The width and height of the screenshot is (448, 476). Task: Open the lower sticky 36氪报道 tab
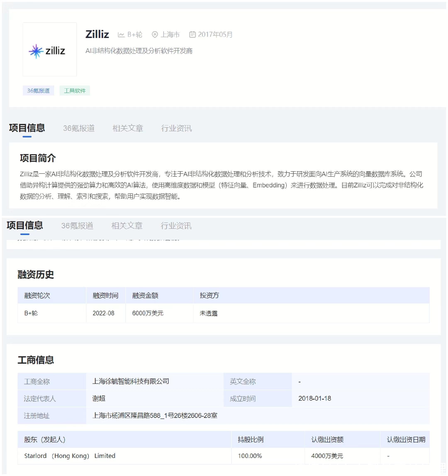tap(77, 226)
